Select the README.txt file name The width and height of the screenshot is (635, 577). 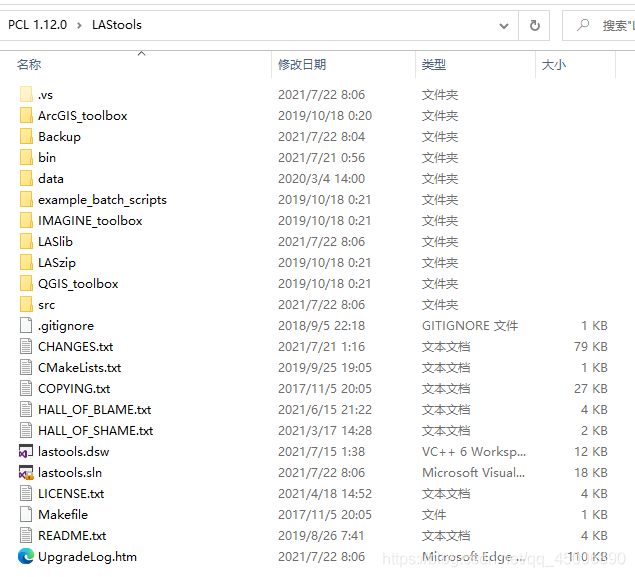(x=72, y=536)
